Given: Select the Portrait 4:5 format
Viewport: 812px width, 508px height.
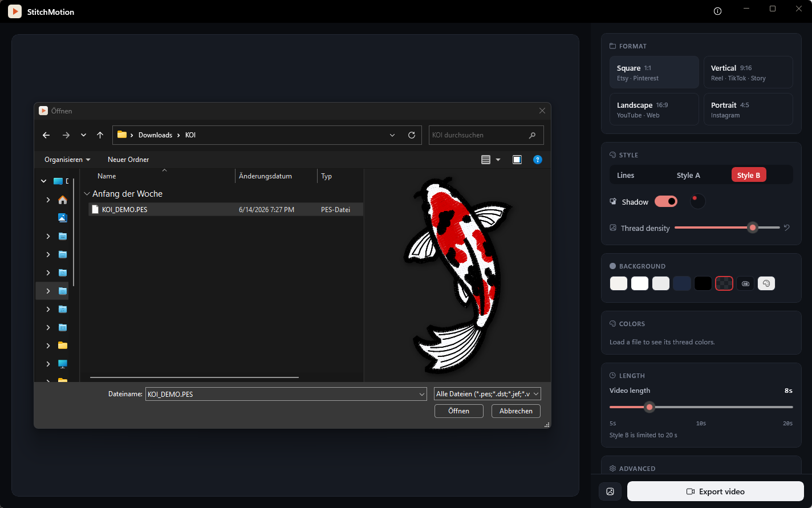Looking at the screenshot, I should [748, 109].
